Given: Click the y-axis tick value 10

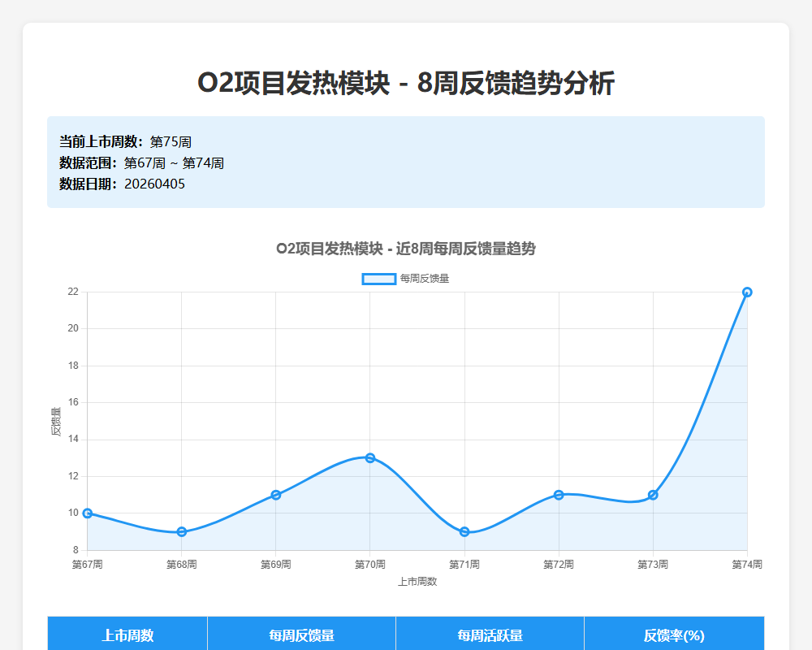Looking at the screenshot, I should click(73, 513).
